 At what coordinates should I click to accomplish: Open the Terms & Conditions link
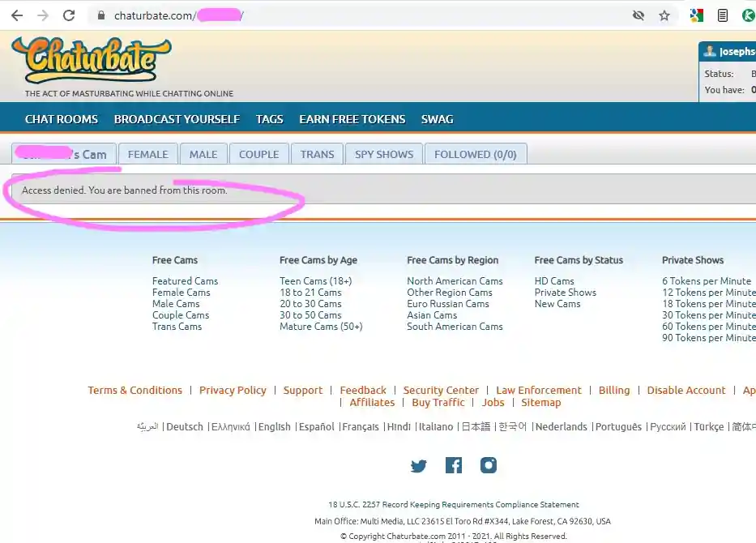click(135, 390)
